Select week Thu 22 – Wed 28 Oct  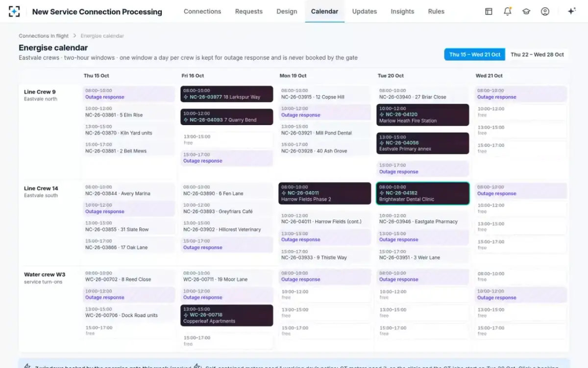point(537,54)
